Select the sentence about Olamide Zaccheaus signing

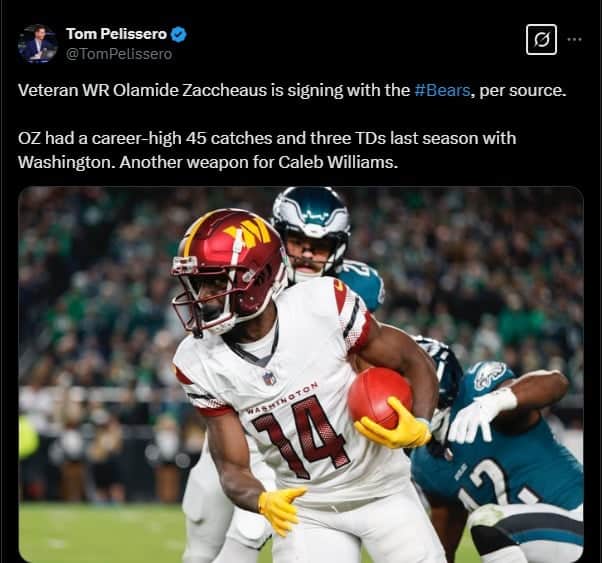(x=292, y=90)
